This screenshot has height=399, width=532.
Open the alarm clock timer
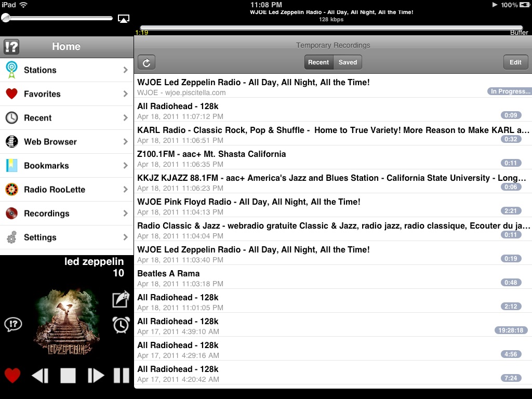pos(121,325)
